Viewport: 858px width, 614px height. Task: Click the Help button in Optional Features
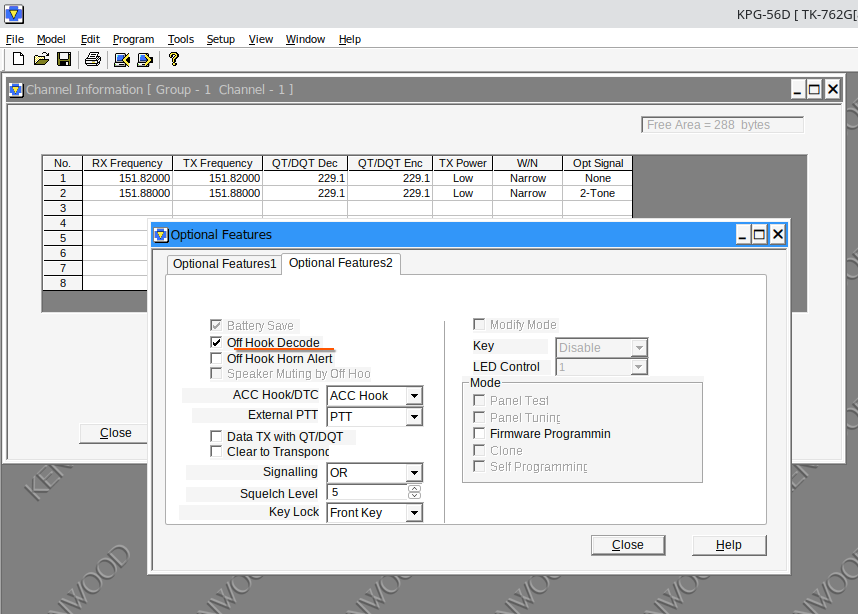[x=729, y=545]
